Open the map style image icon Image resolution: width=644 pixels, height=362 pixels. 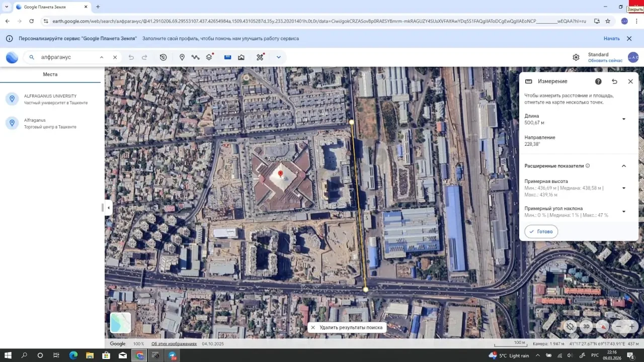tap(242, 57)
